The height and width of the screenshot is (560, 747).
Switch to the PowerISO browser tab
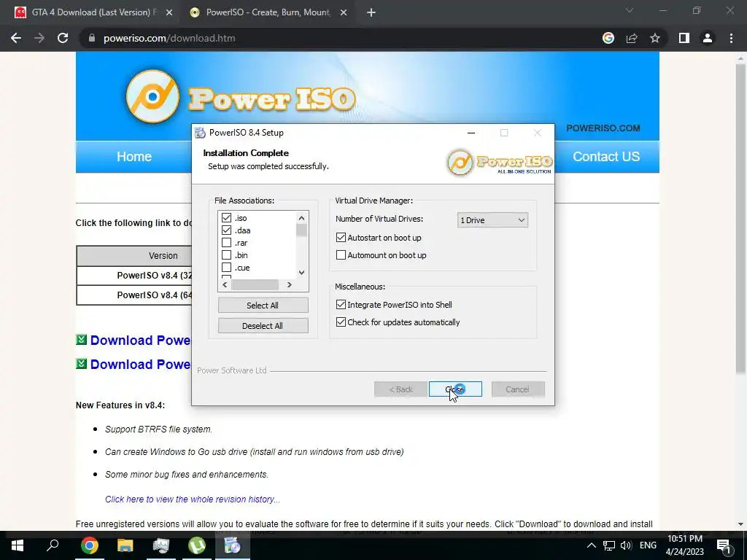click(x=268, y=12)
